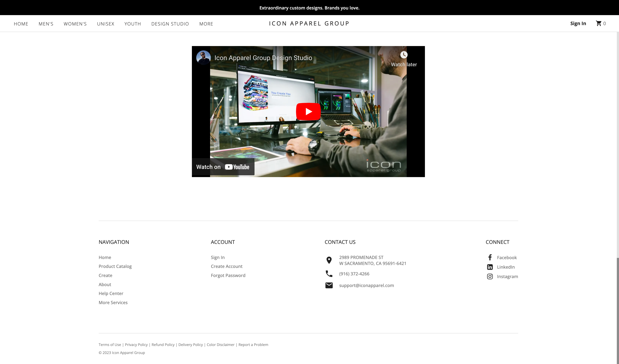Click the email envelope icon

tap(329, 285)
